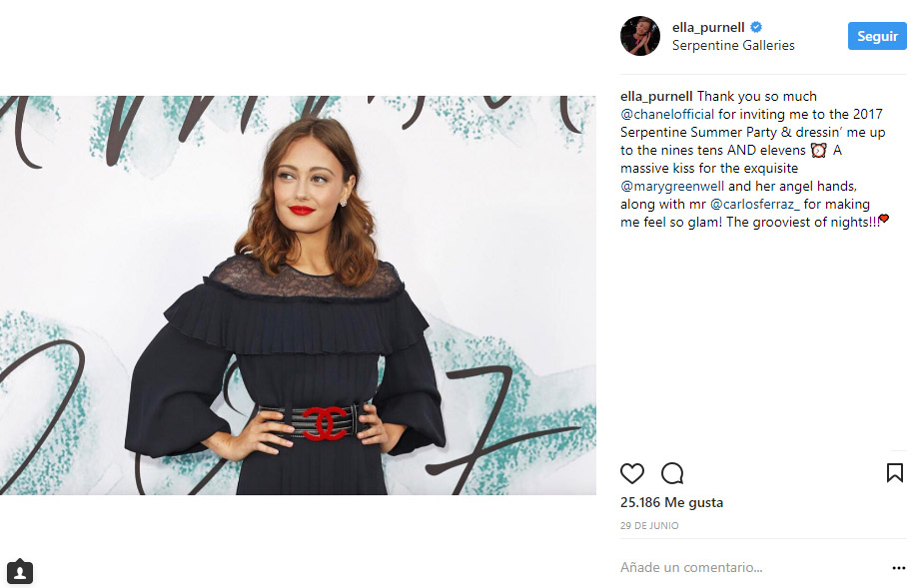Like the post with the heart icon
913x588 pixels.
point(631,473)
